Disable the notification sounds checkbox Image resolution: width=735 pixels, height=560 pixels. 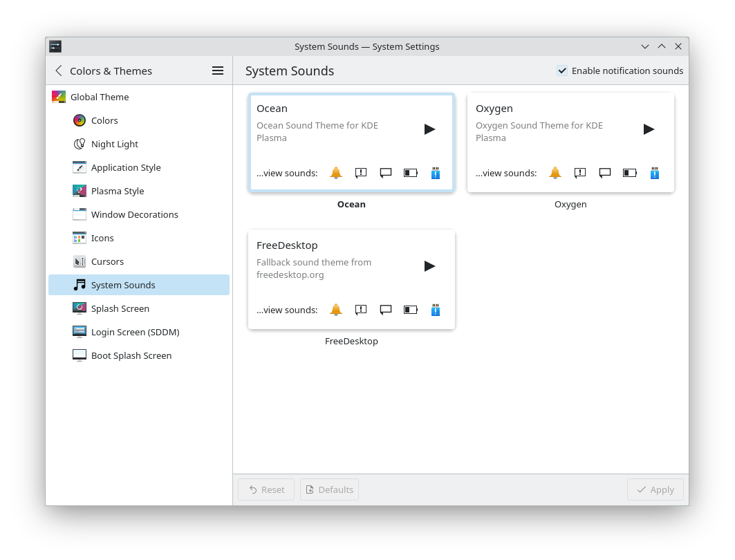pos(563,71)
